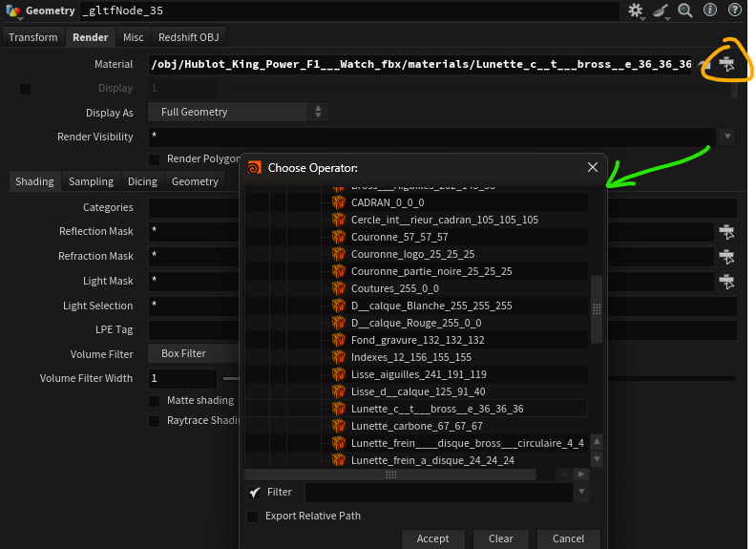Click the Reflection Mask operator chooser icon
756x549 pixels.
point(726,231)
